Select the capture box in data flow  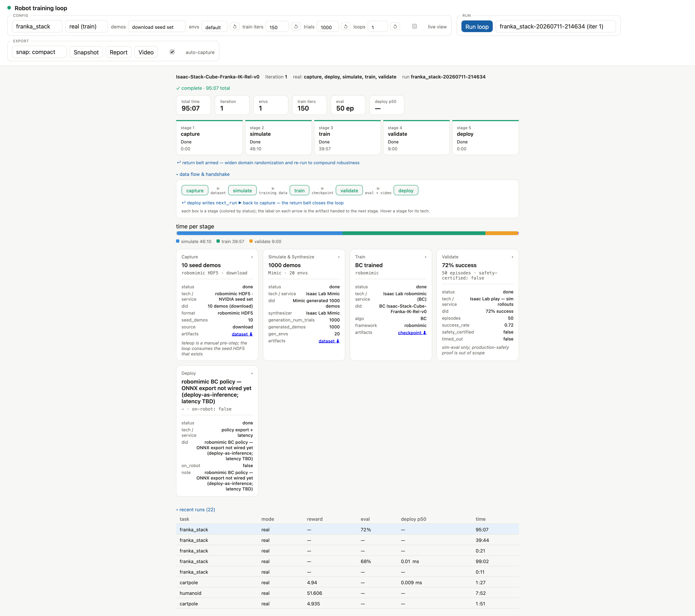click(195, 190)
